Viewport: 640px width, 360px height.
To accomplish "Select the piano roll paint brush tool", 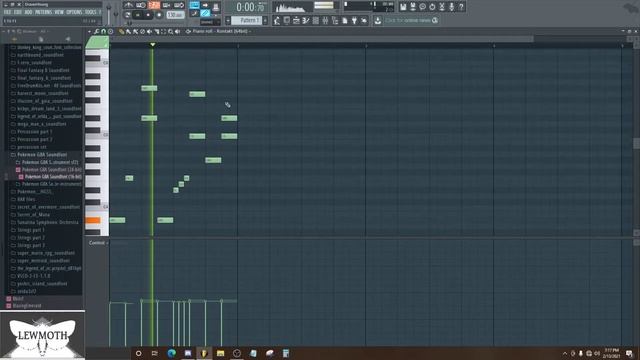I will (128, 31).
